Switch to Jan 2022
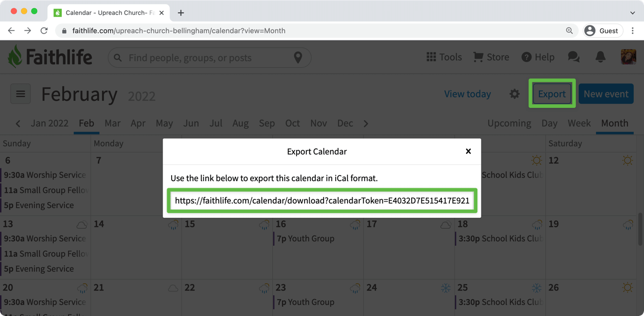644x316 pixels. 49,123
